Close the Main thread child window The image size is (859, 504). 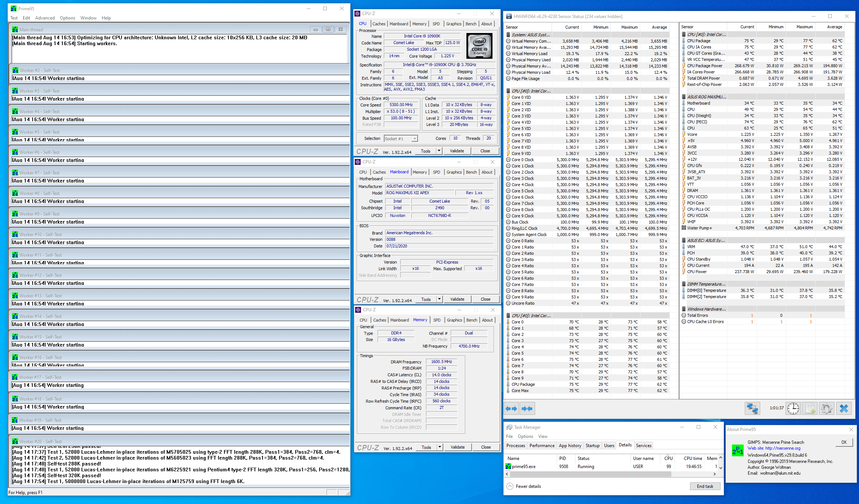340,29
